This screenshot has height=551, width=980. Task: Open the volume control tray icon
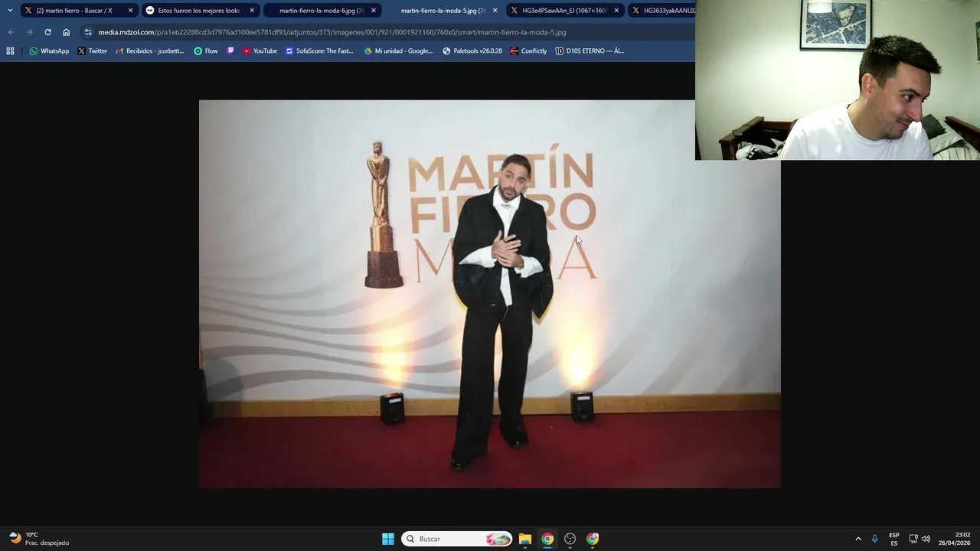(926, 539)
